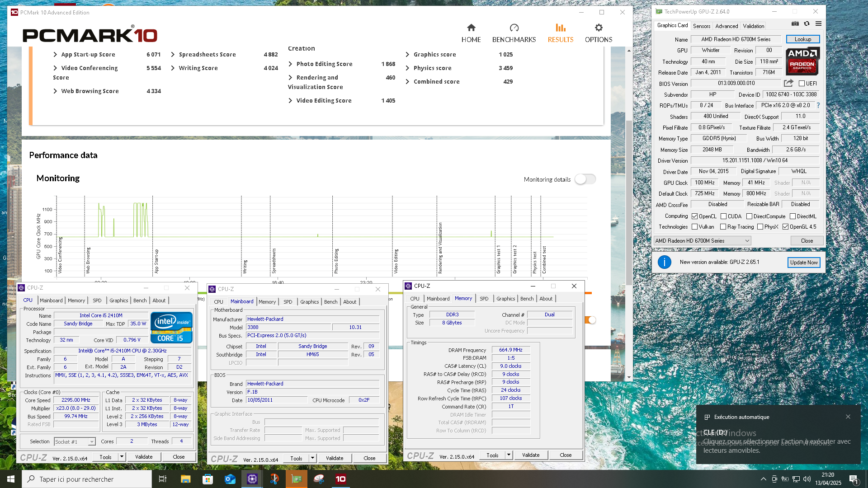Click the Intel Core i5 badge in CPU-Z

click(171, 328)
